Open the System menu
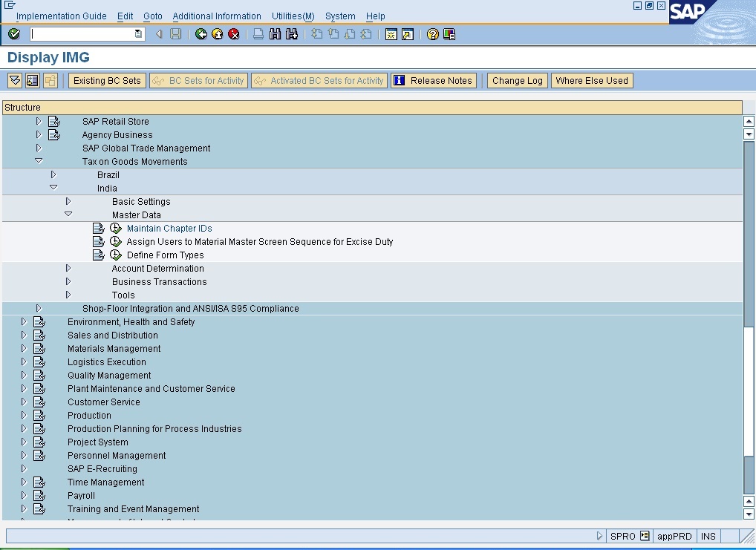 340,16
